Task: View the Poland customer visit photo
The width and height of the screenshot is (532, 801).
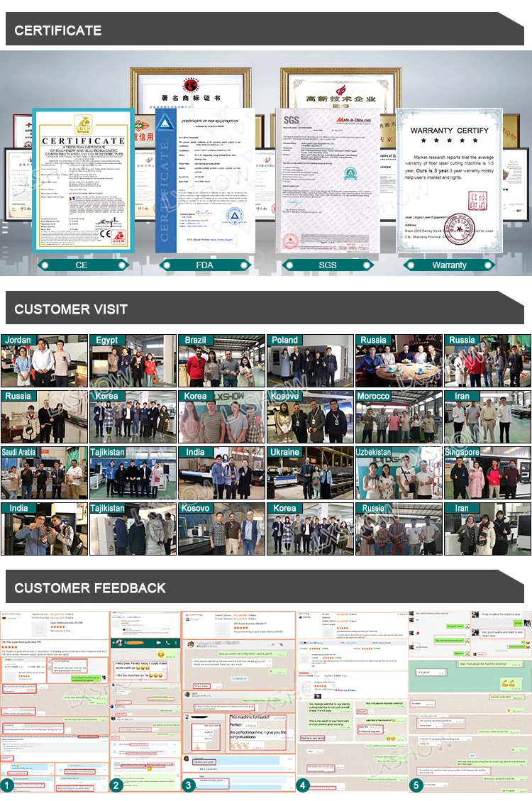Action: click(311, 360)
